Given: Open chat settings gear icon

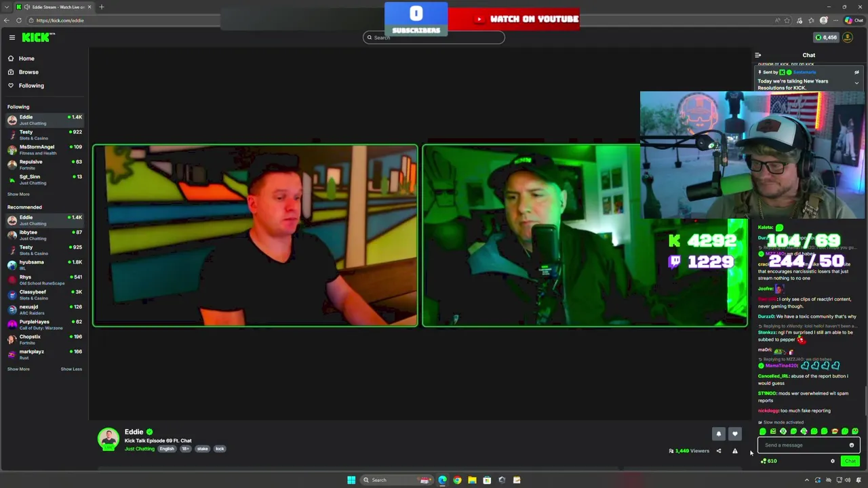Looking at the screenshot, I should point(833,461).
